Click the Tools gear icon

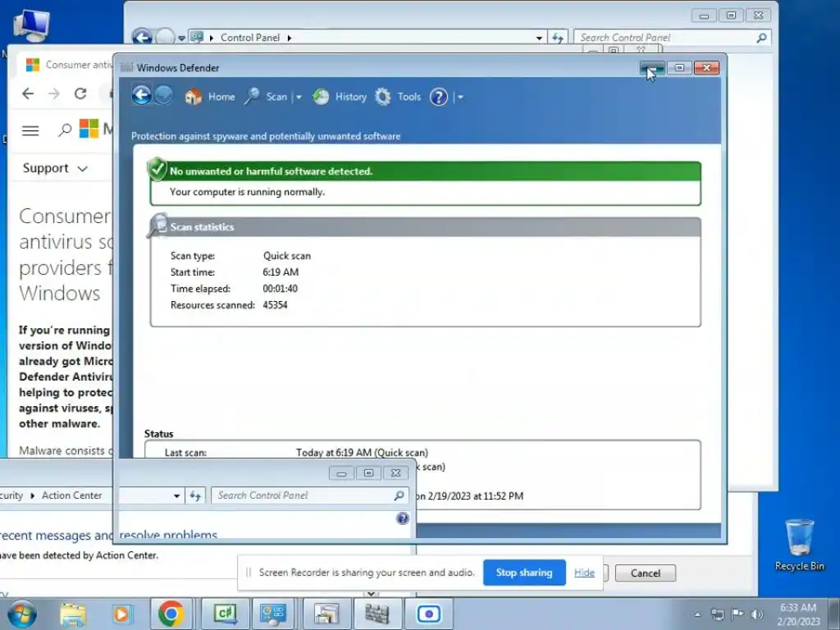tap(382, 97)
